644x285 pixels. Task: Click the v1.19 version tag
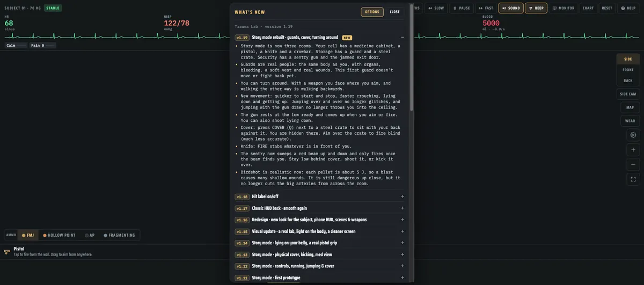[242, 38]
